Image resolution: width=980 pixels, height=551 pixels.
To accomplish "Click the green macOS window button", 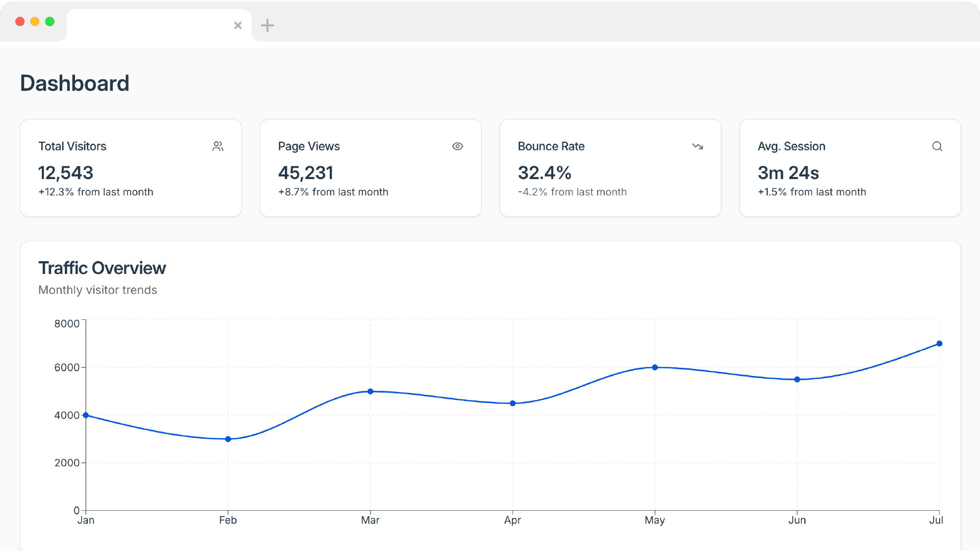I will click(50, 21).
